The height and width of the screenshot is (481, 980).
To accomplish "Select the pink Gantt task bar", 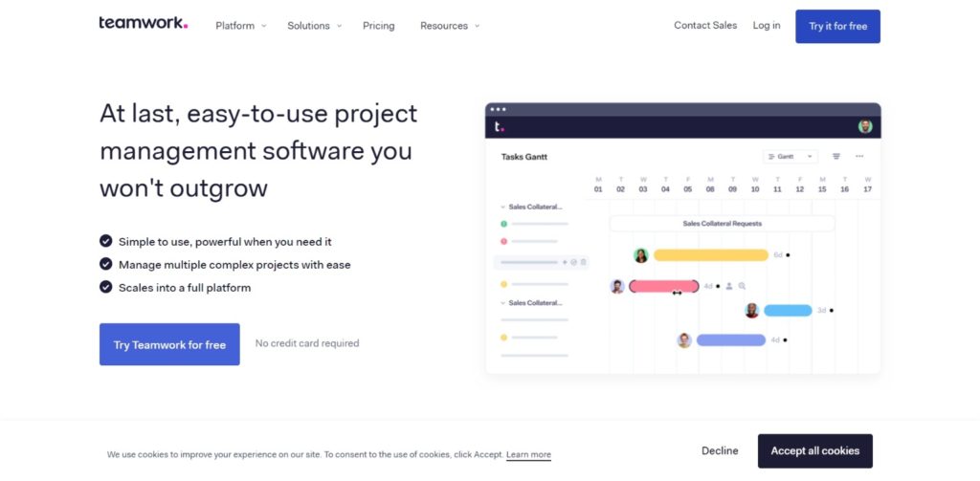I will [x=664, y=286].
